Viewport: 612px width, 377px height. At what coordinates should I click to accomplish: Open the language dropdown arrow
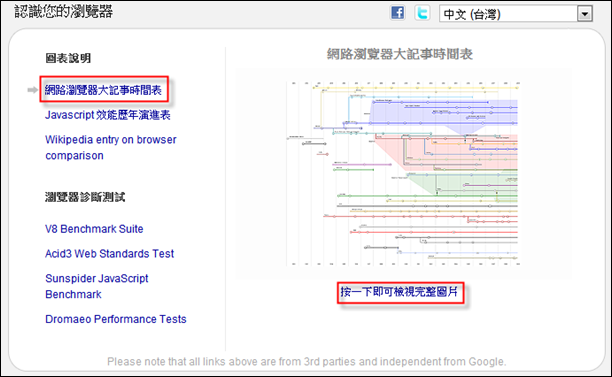584,14
